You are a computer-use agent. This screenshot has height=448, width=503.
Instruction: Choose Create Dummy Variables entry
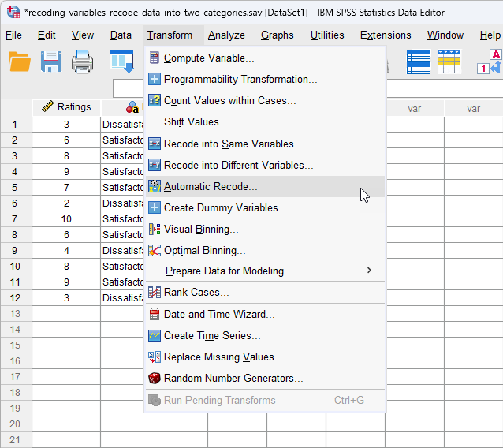265,207
